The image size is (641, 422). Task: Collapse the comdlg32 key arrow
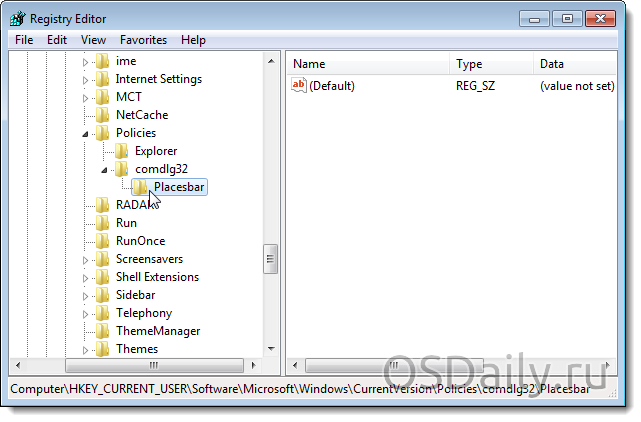tap(105, 169)
